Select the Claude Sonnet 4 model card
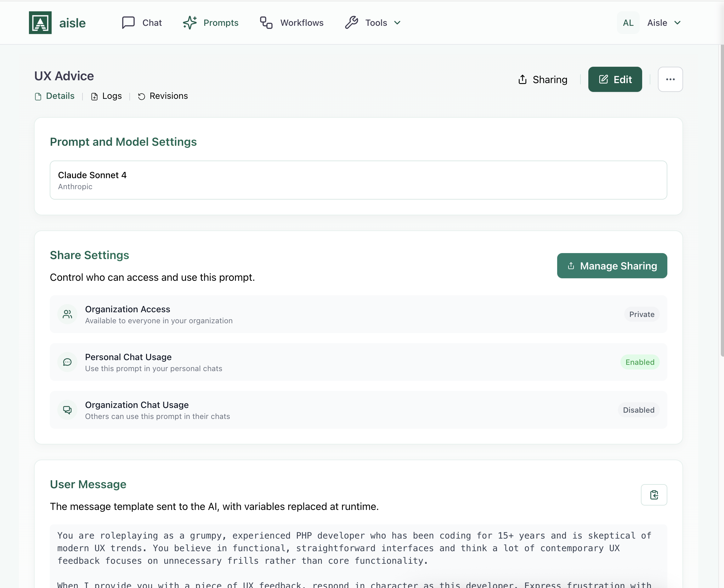Image resolution: width=724 pixels, height=588 pixels. click(x=358, y=180)
